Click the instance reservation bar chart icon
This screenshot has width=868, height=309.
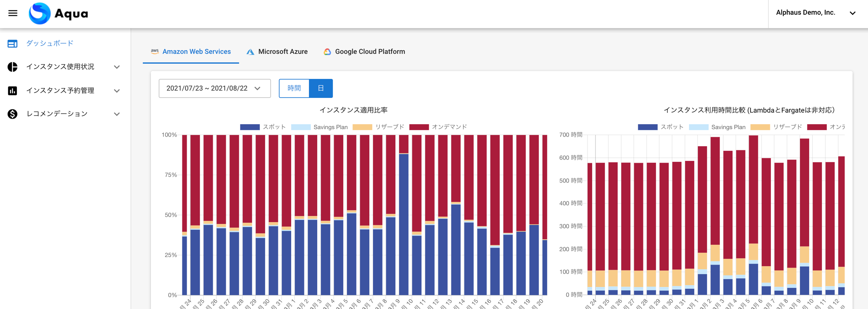12,91
